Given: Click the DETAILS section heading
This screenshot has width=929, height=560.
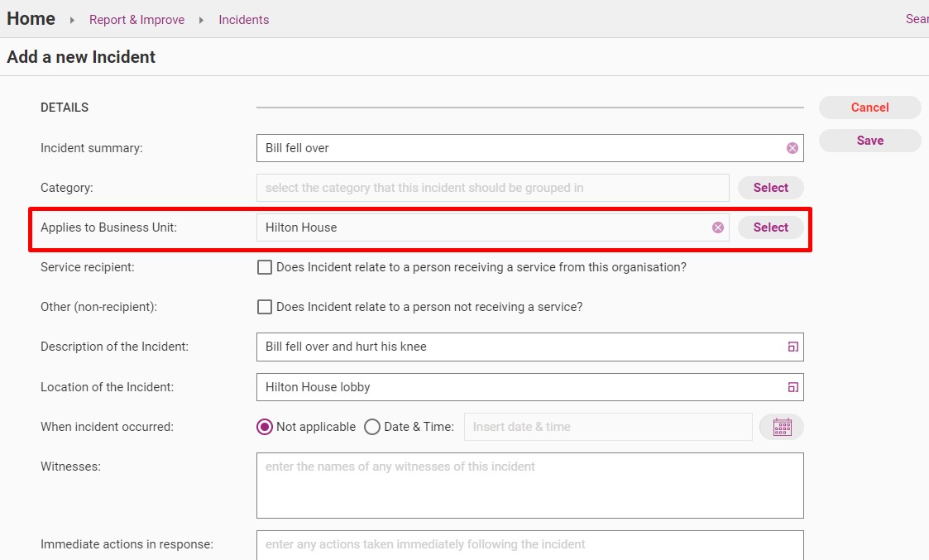Looking at the screenshot, I should [x=64, y=108].
